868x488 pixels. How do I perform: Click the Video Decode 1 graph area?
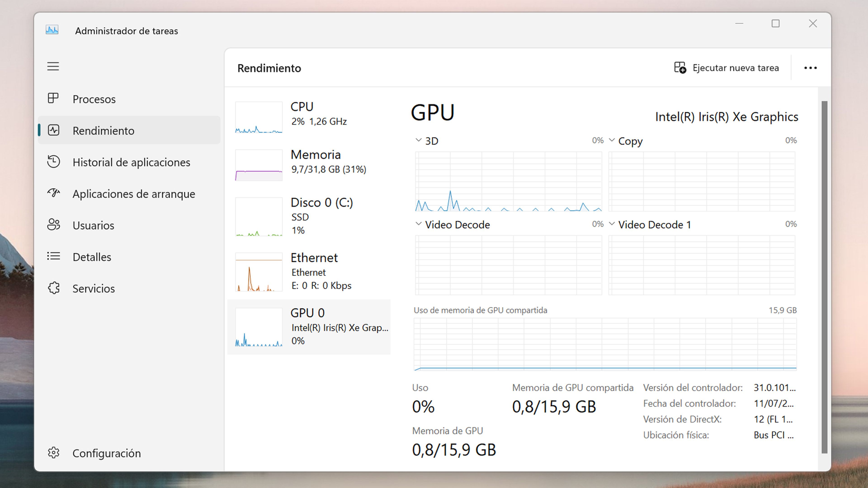(702, 265)
